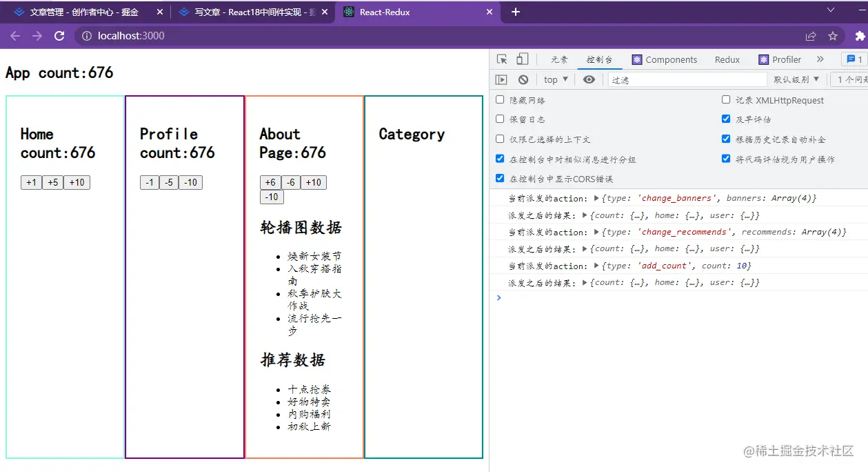This screenshot has width=868, height=472.
Task: Close the 文章管理 tab
Action: point(161,12)
